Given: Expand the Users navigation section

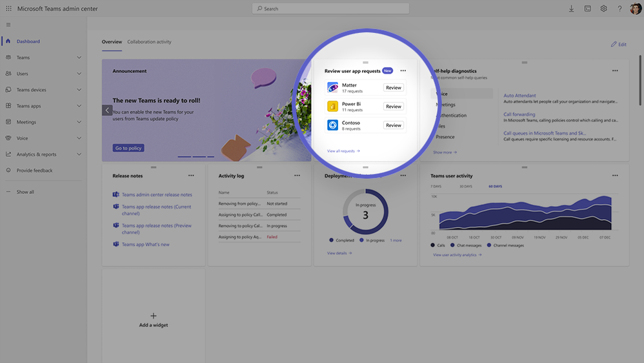Looking at the screenshot, I should pos(79,74).
